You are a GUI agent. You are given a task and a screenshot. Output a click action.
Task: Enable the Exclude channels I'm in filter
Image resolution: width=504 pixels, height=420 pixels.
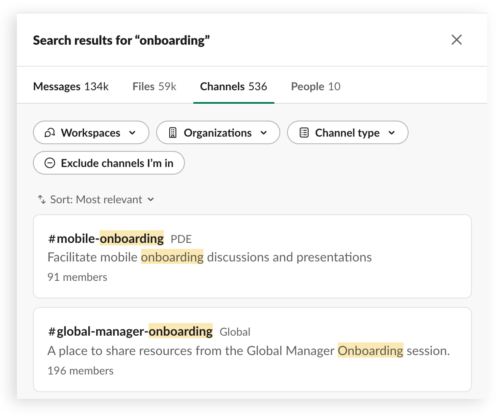[x=108, y=163]
